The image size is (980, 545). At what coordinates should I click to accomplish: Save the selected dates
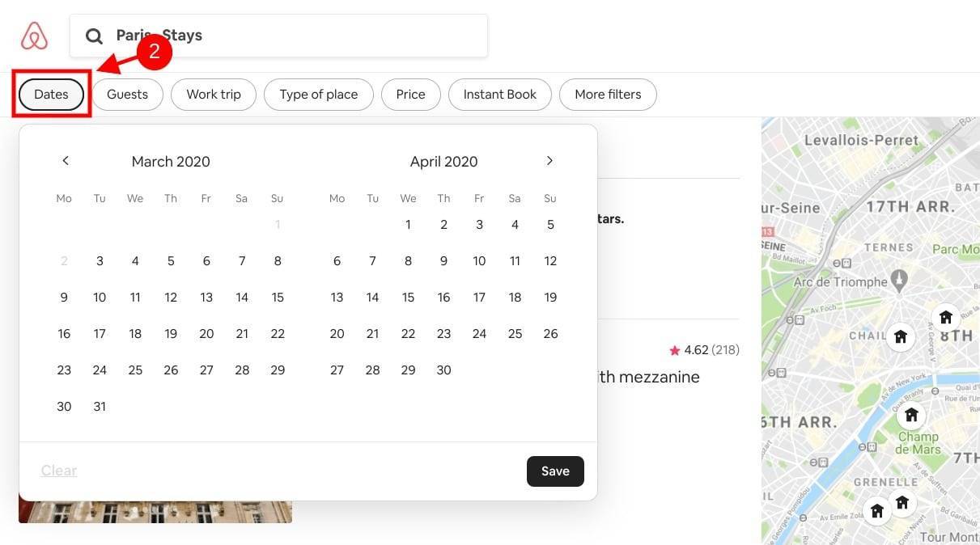pos(555,471)
